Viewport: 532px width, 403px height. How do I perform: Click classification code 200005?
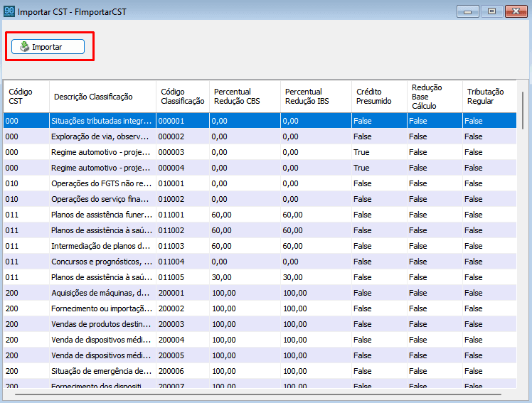(171, 355)
